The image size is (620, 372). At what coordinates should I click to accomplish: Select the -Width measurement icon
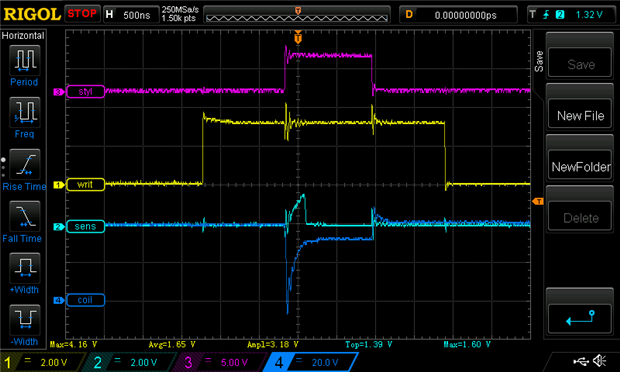(25, 319)
